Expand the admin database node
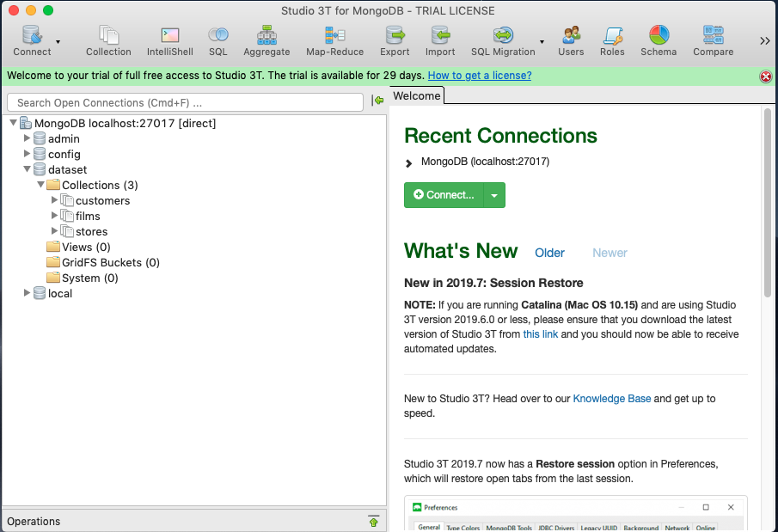 point(28,138)
